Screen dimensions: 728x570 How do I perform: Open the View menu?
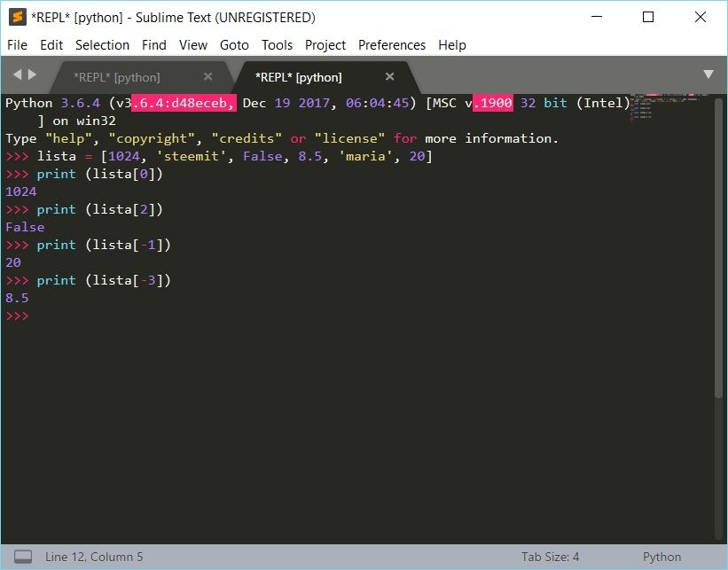coord(193,45)
